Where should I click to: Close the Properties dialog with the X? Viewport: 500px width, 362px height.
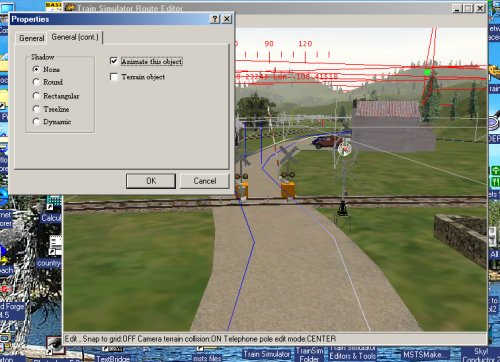[227, 19]
